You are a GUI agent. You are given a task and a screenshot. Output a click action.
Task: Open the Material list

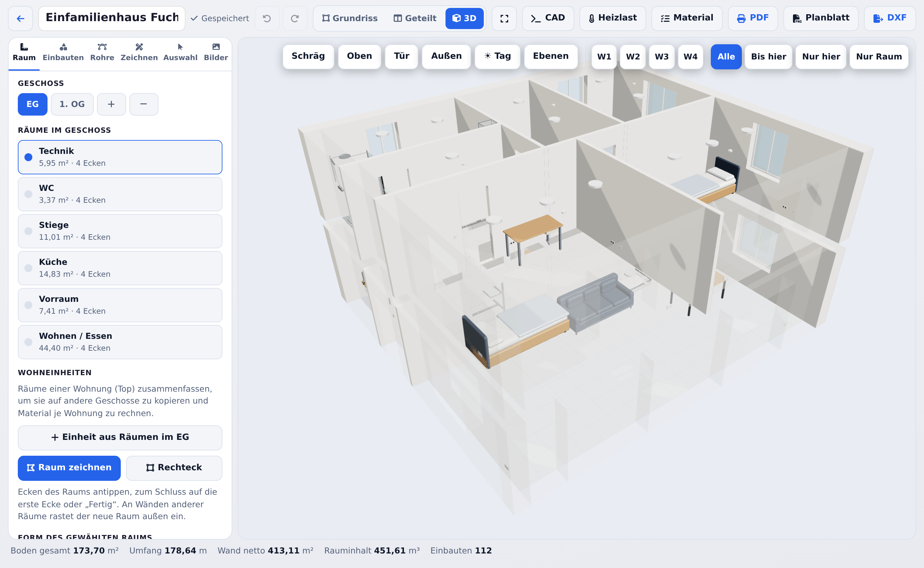coord(687,18)
